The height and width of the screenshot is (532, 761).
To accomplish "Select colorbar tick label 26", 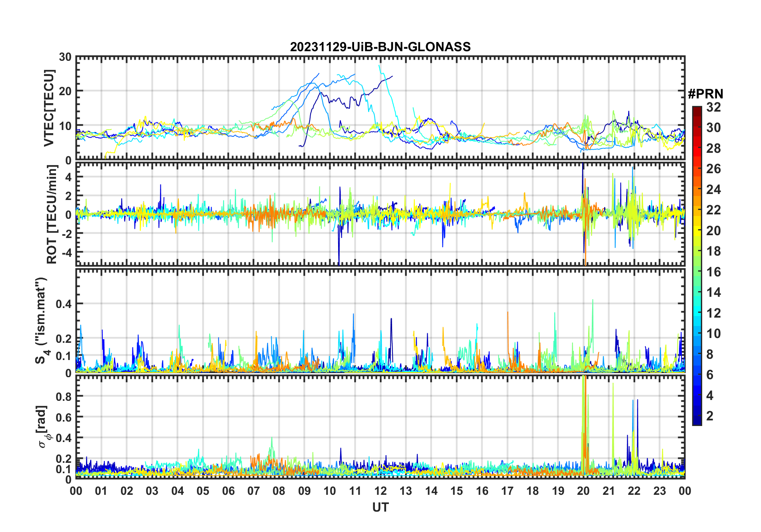I will (713, 169).
